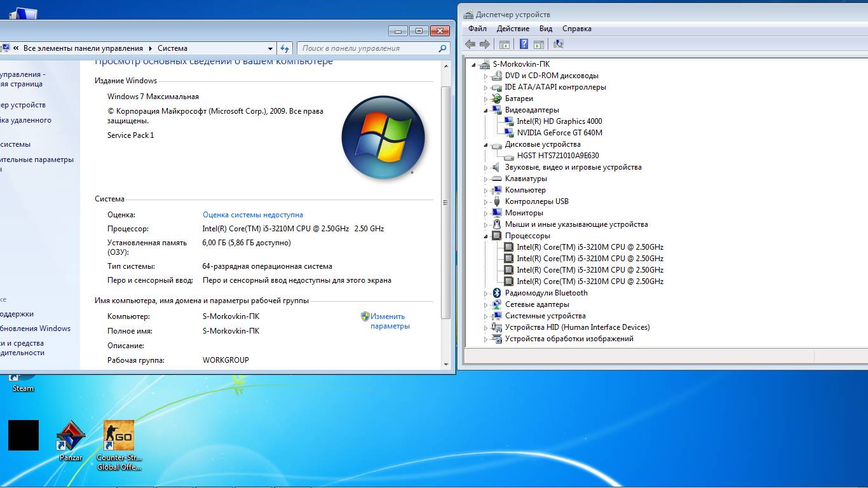Expand the Сетевые адаптеры node
868x488 pixels.
(485, 304)
